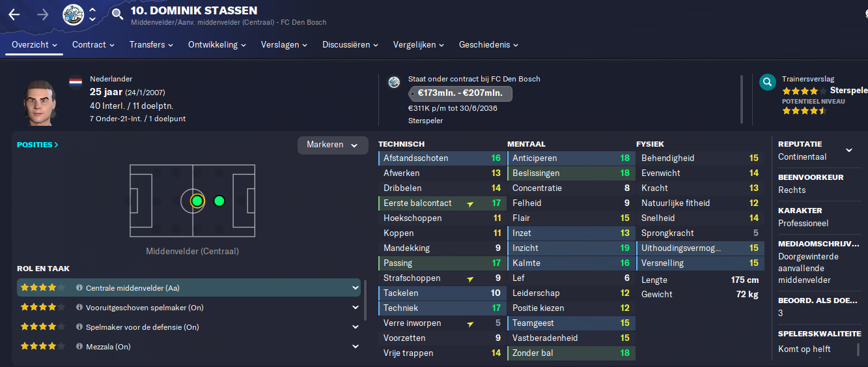Viewport: 868px width, 367px height.
Task: Open the Trainersverslag magnifier icon
Action: [768, 82]
